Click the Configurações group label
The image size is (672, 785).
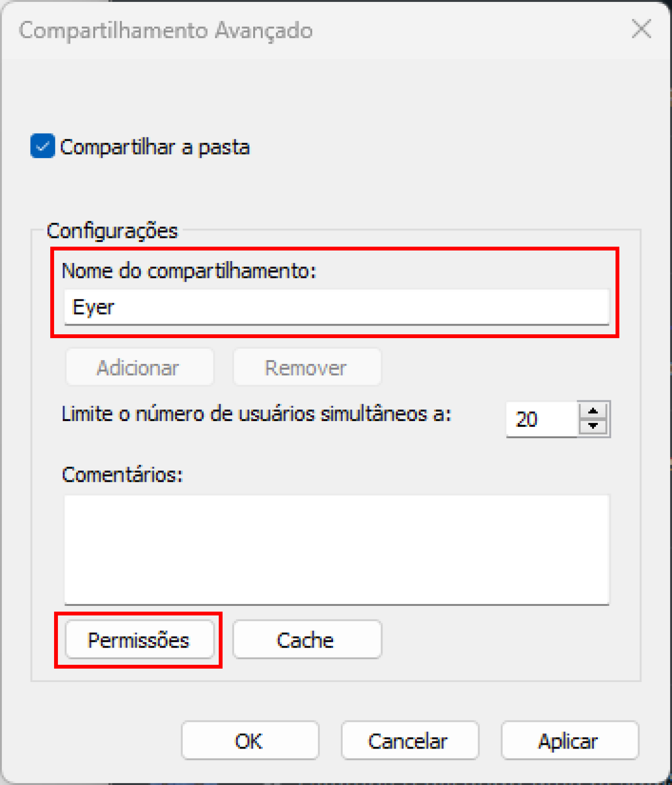(112, 231)
